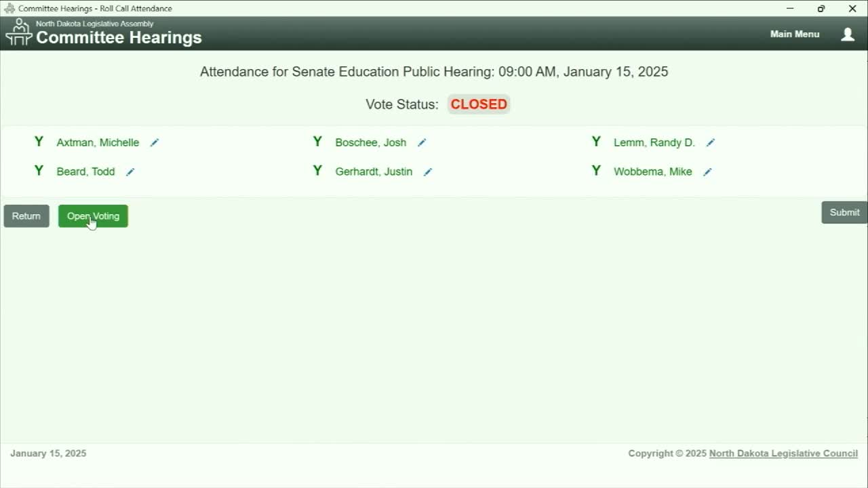Click the Return button
This screenshot has width=868, height=488.
click(x=26, y=216)
